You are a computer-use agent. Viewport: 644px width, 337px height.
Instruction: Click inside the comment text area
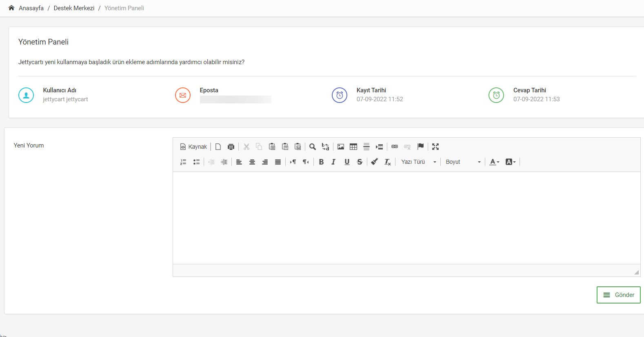(406, 218)
